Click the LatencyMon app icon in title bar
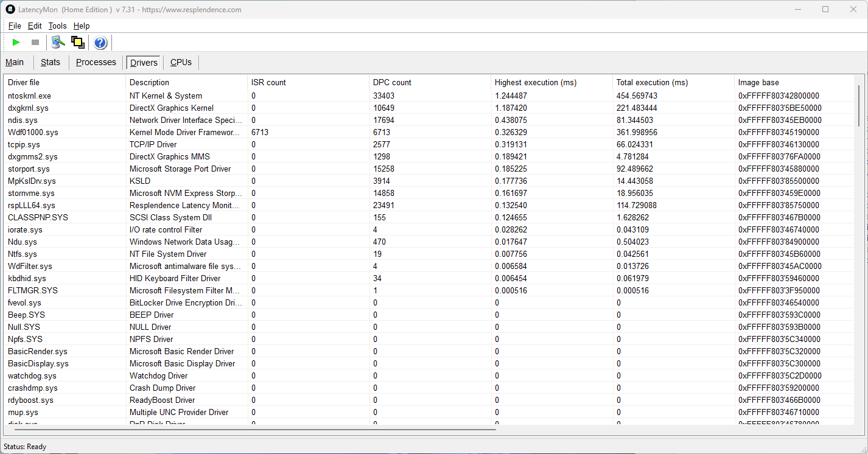 tap(10, 9)
